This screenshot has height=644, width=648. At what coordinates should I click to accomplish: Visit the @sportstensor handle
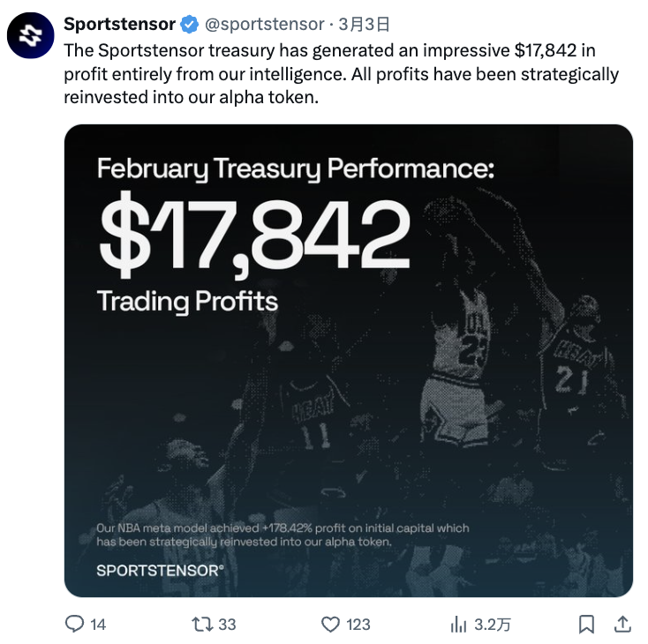tap(265, 25)
